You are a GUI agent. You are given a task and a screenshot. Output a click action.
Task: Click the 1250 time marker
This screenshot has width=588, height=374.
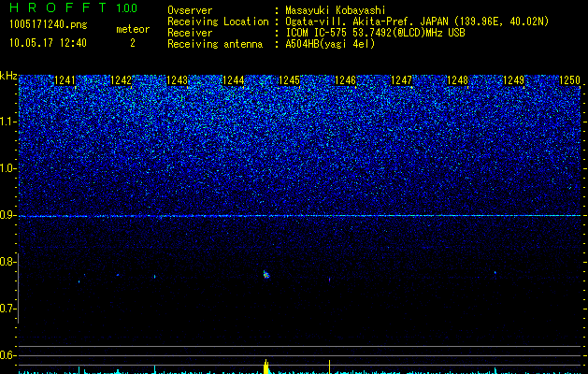point(569,80)
